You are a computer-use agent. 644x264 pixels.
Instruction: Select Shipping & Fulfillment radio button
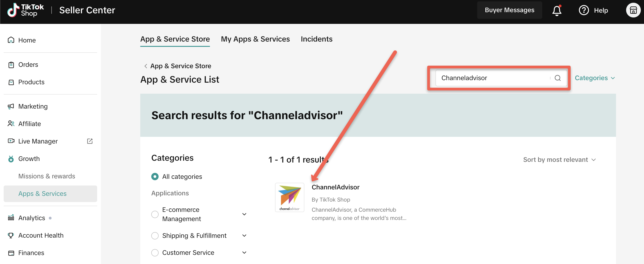(155, 236)
